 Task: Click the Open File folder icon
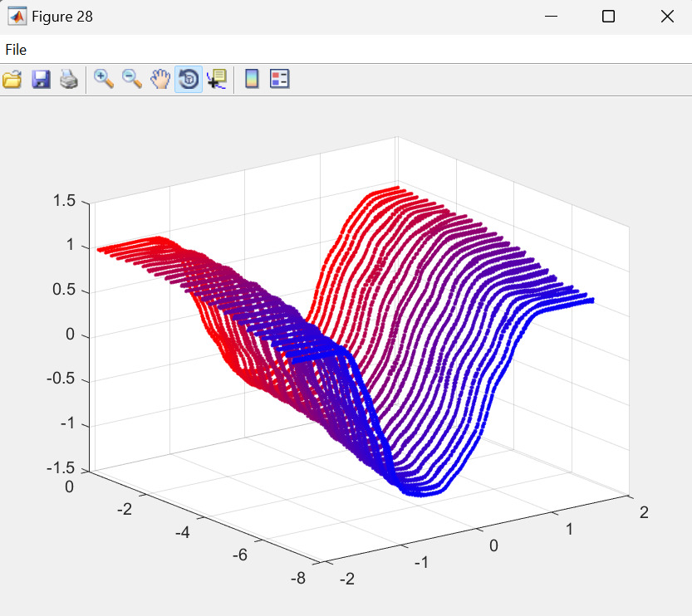point(12,80)
